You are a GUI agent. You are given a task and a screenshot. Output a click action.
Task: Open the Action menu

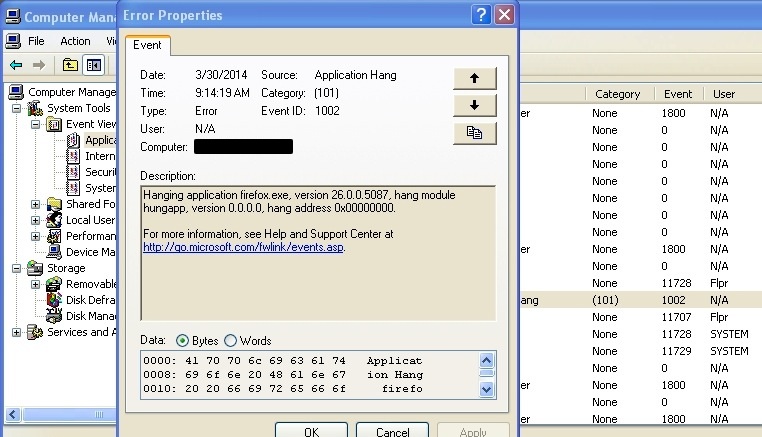(x=75, y=41)
